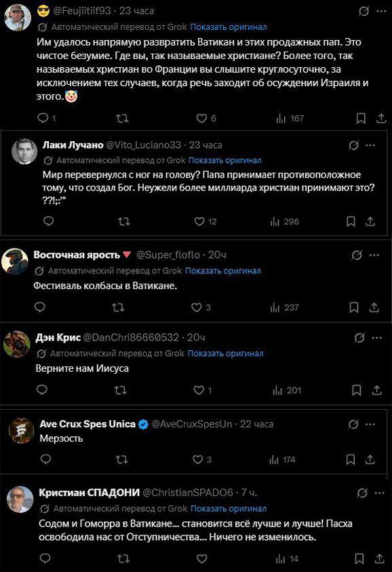This screenshot has width=392, height=572.
Task: Open Ave Crux Spes Unica avatar
Action: click(x=21, y=430)
